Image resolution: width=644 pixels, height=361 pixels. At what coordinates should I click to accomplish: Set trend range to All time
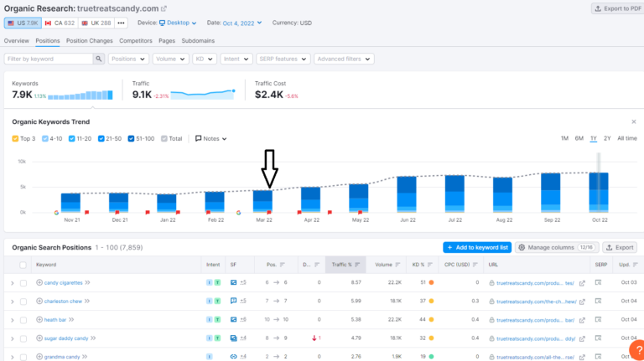[x=627, y=138]
